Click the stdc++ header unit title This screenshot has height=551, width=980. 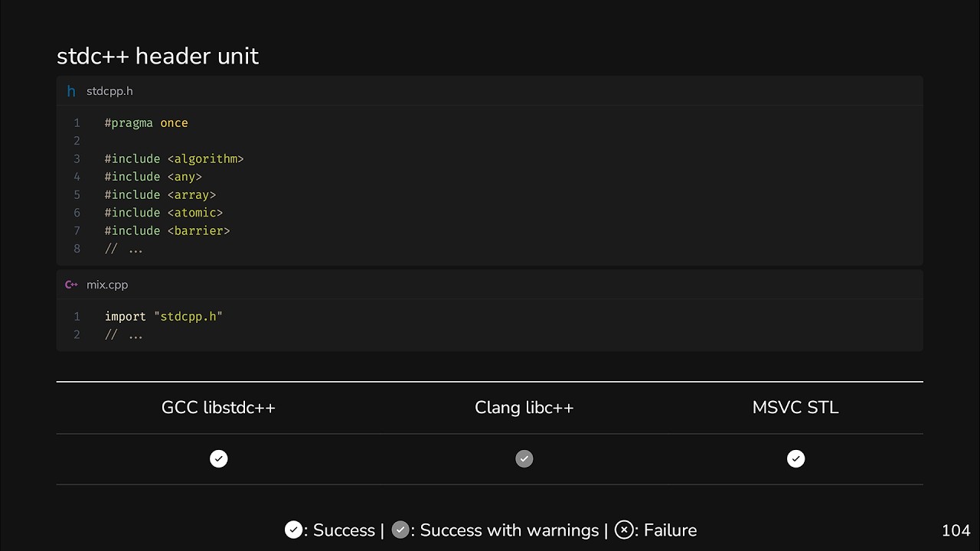pyautogui.click(x=158, y=56)
